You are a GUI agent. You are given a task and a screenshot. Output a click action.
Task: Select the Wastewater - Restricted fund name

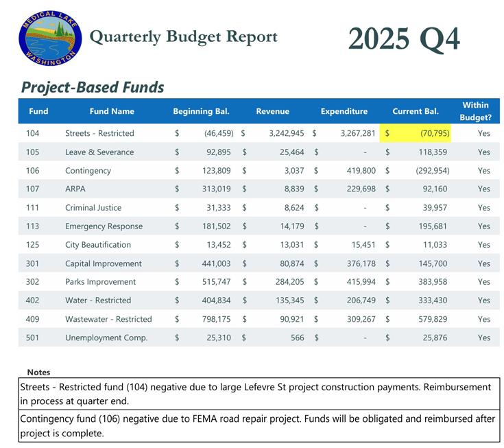tap(108, 319)
